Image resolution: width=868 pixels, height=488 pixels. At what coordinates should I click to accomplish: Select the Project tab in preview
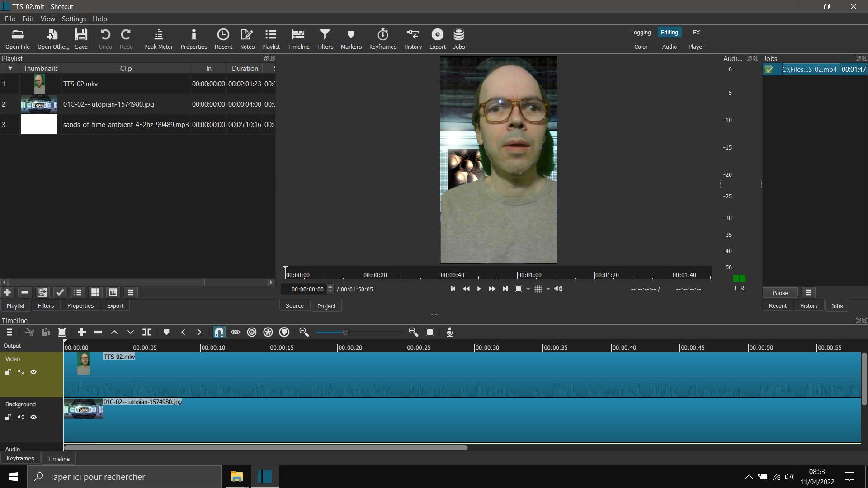pyautogui.click(x=326, y=305)
